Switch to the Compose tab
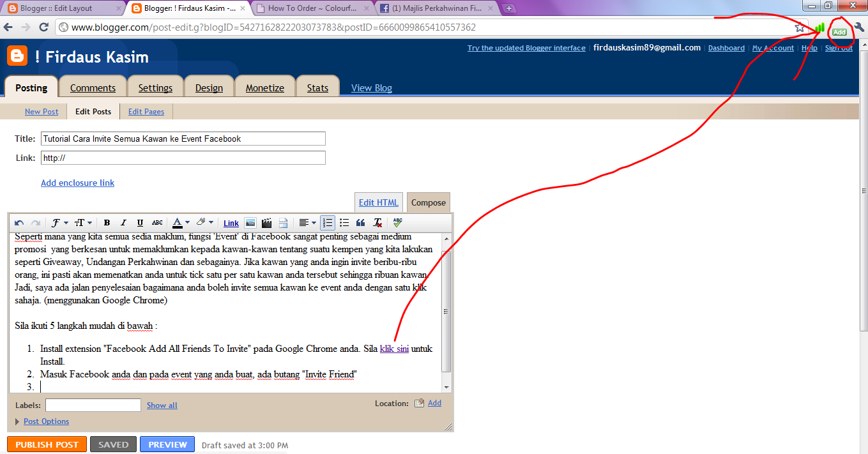 click(x=429, y=202)
